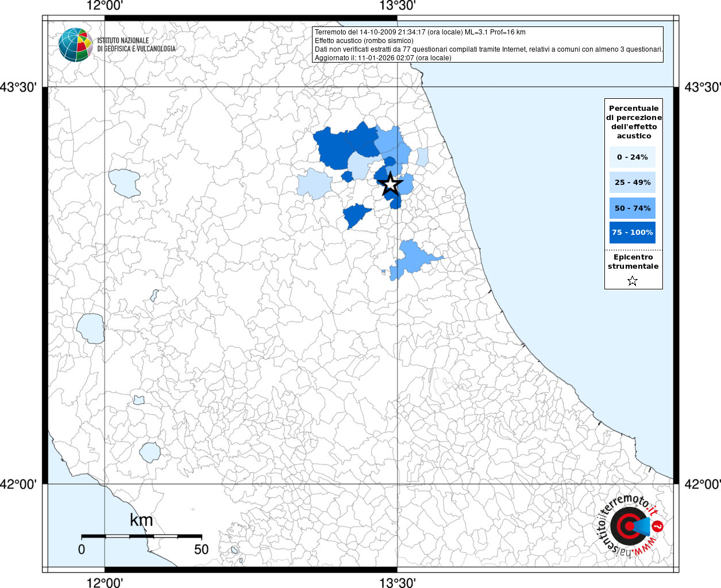This screenshot has height=588, width=721.
Task: Click the large dark blue area northwest of epicenter
Action: coord(345,145)
